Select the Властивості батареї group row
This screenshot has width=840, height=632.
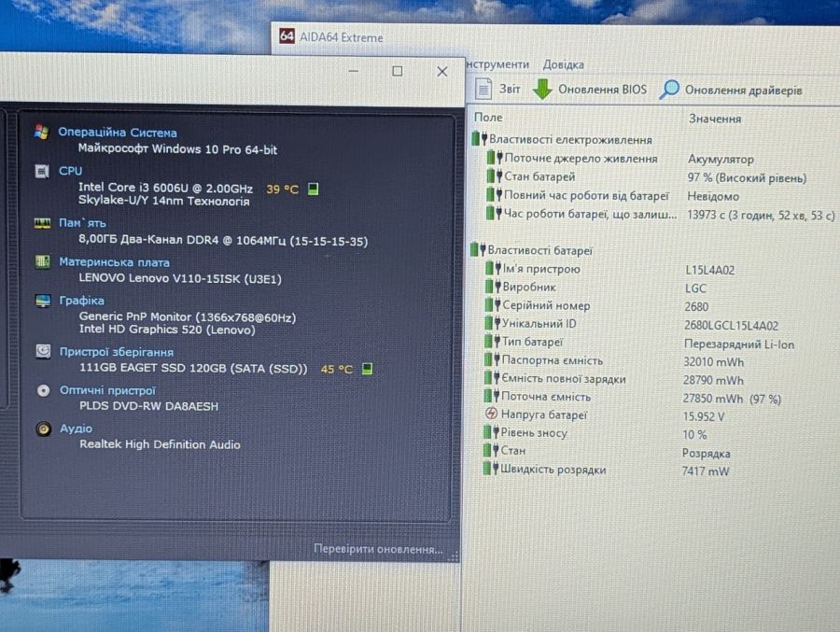tap(532, 250)
